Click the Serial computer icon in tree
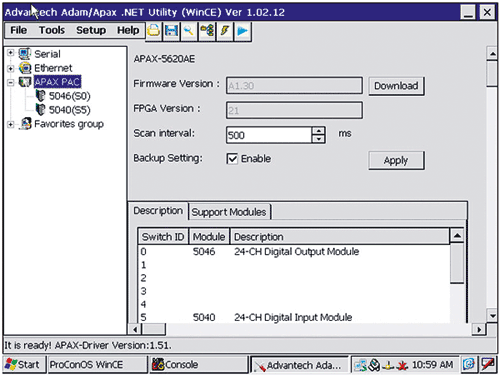 pyautogui.click(x=25, y=54)
